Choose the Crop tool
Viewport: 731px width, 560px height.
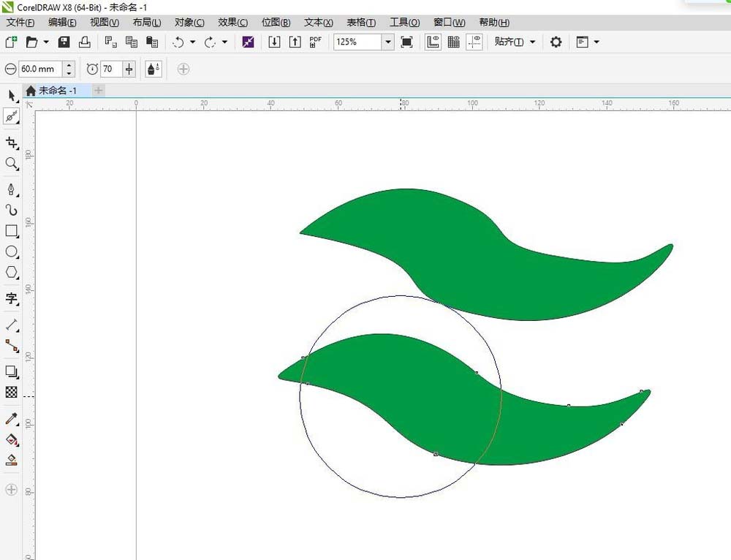point(12,143)
